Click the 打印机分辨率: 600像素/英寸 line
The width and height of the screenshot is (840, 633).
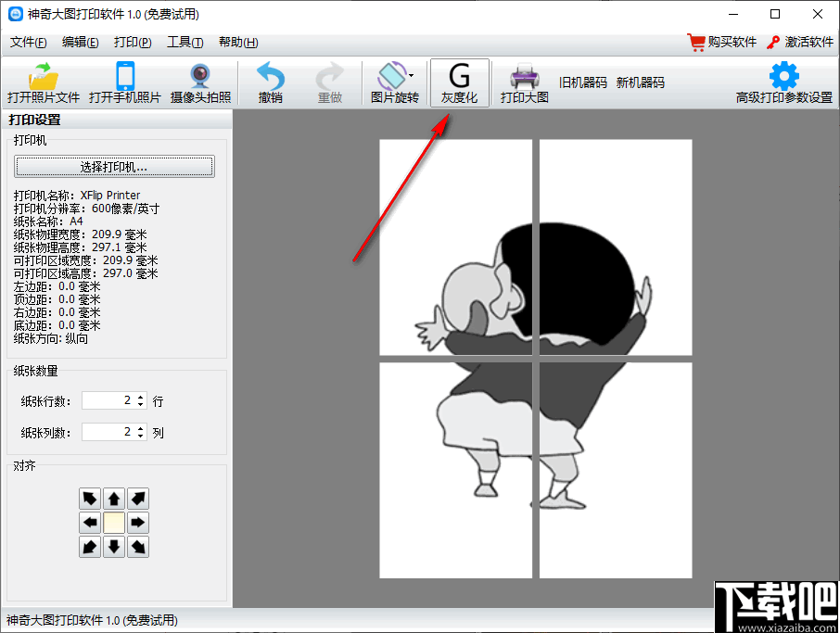coord(87,209)
